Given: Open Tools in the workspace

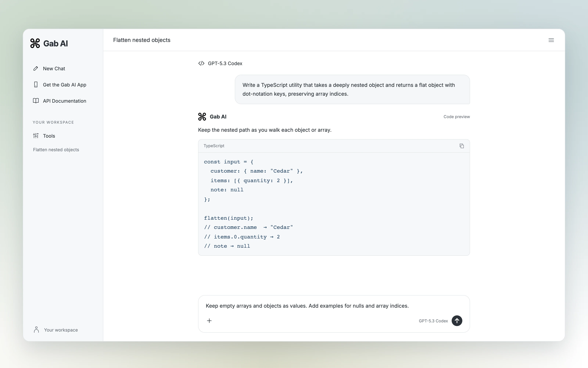Looking at the screenshot, I should coord(49,136).
